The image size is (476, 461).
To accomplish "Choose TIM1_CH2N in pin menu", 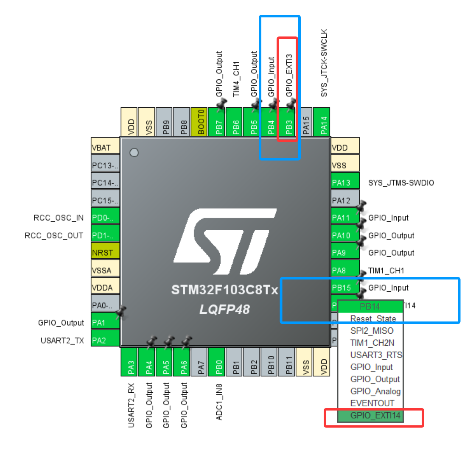I will (x=370, y=343).
